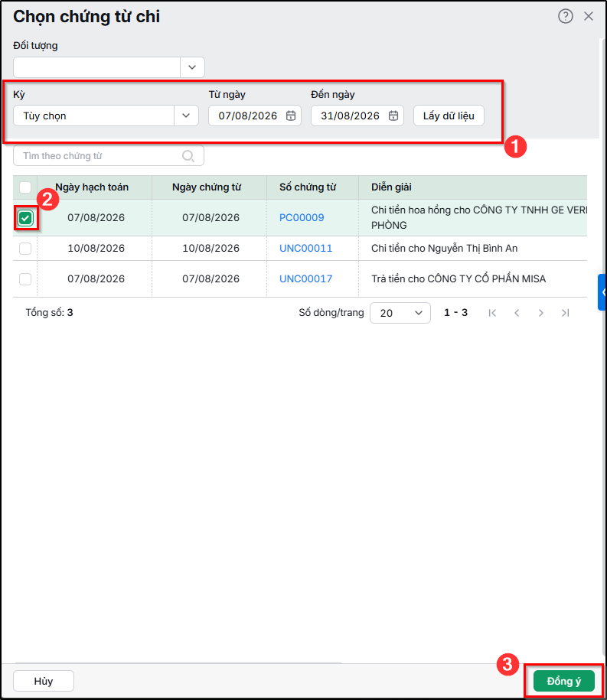
Task: Uncheck the PC00009 row checkbox
Action: (x=25, y=218)
